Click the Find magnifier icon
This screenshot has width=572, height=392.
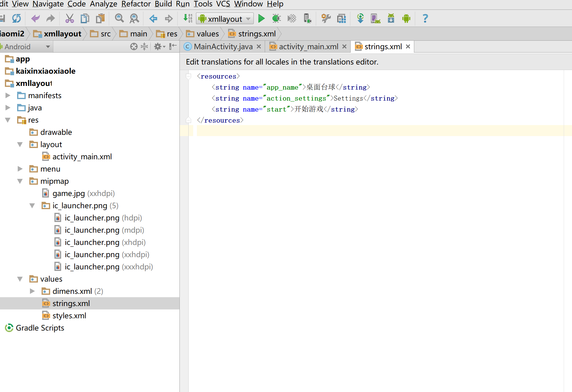(x=119, y=19)
